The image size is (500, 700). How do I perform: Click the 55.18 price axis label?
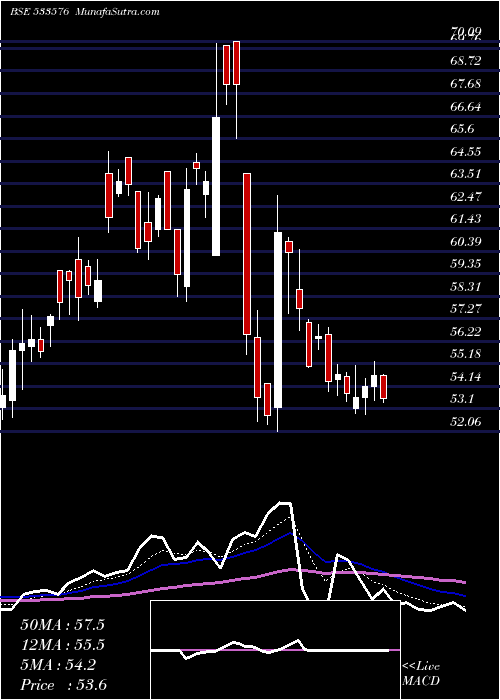pyautogui.click(x=466, y=354)
